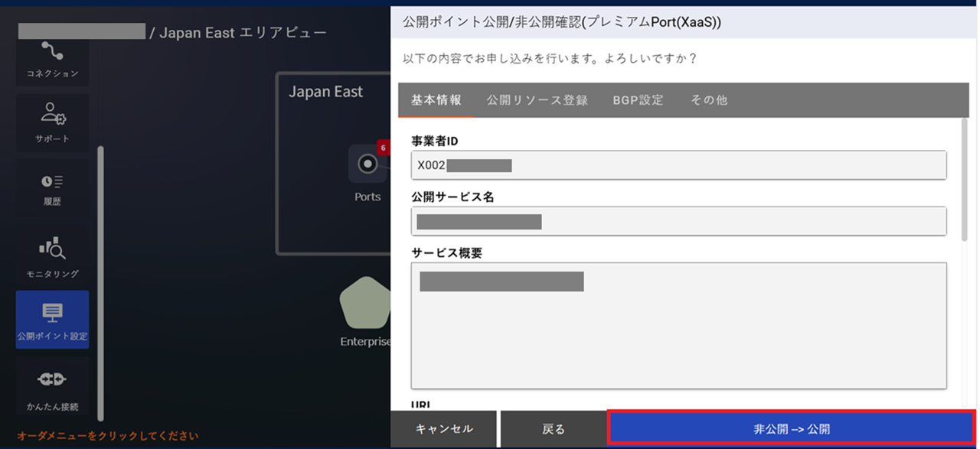
Task: Click the 事業者ID input field
Action: (x=678, y=164)
